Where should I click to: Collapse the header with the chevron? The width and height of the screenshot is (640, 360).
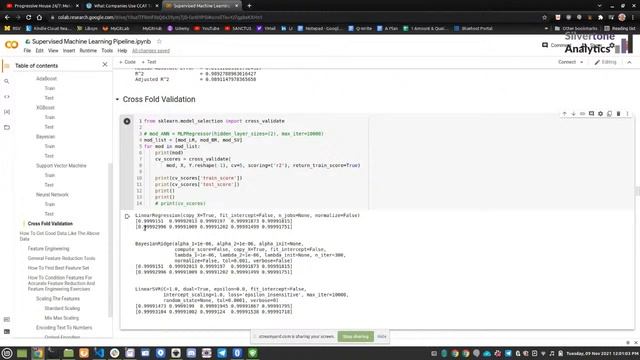[629, 62]
